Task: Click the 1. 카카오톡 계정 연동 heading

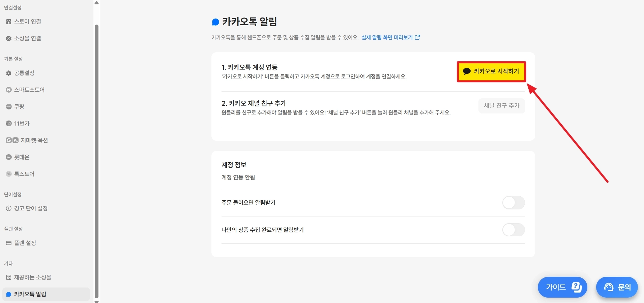Action: point(250,67)
